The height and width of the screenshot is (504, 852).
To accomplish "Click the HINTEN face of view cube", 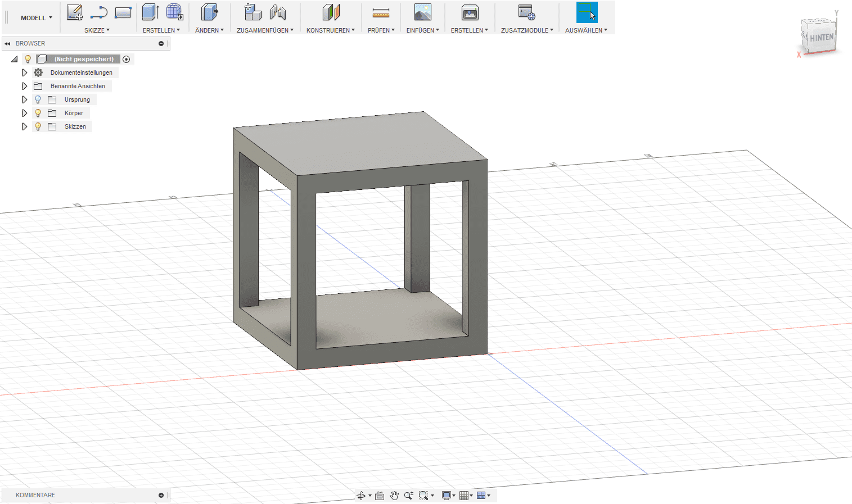I will coord(821,38).
